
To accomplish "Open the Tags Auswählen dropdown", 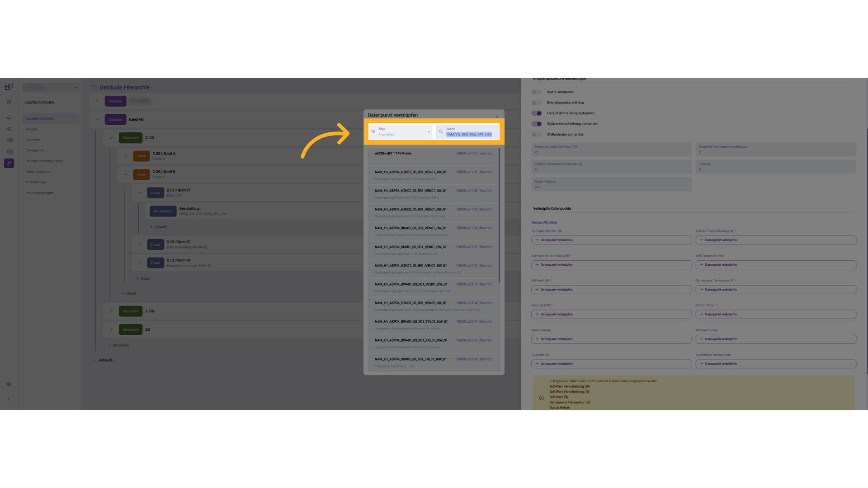I will [x=400, y=132].
